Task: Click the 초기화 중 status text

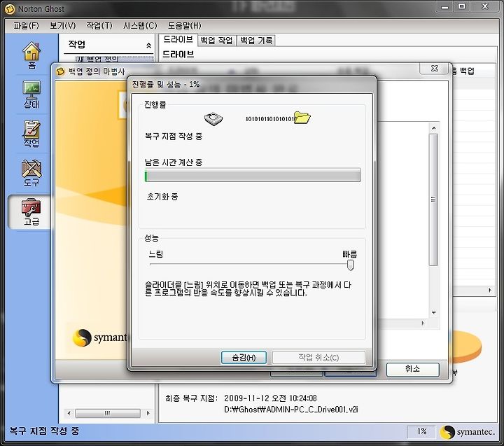Action: point(162,197)
